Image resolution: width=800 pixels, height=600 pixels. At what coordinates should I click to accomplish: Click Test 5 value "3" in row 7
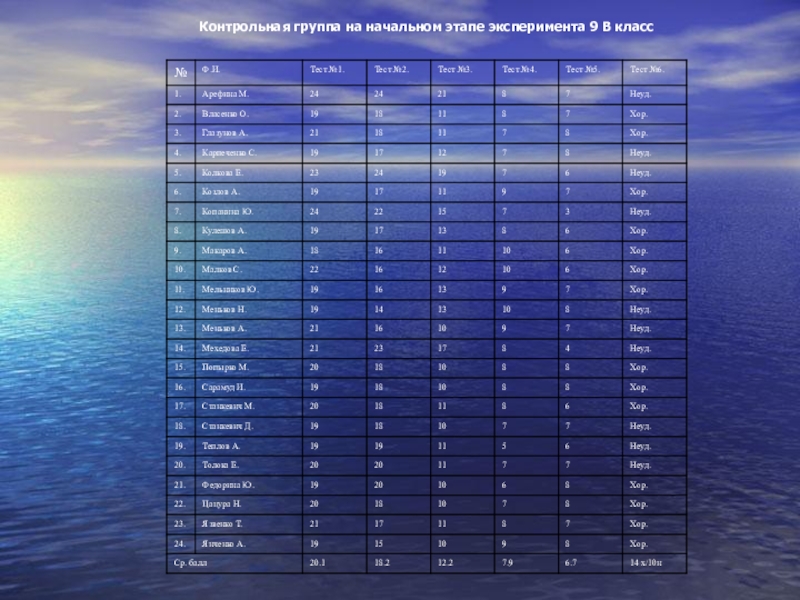(x=567, y=211)
